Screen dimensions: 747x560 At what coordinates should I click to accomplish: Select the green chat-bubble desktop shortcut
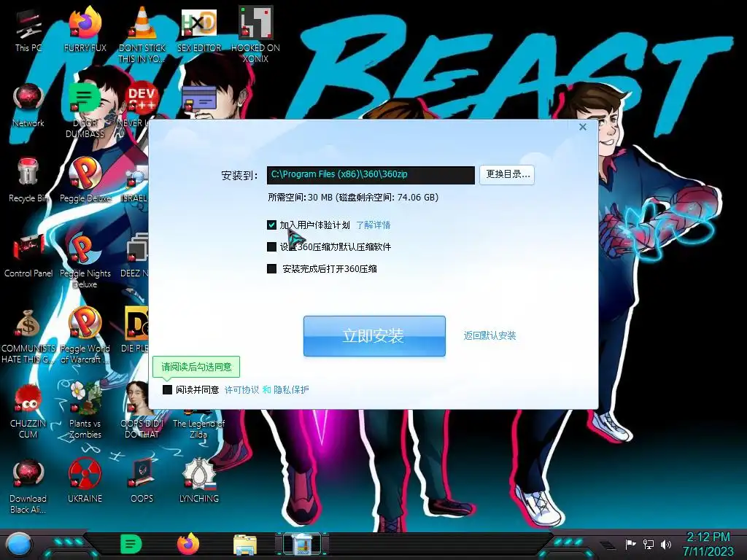85,111
